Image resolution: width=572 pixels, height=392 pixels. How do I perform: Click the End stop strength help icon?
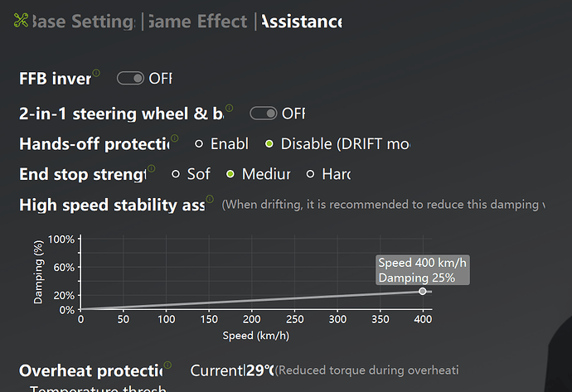point(152,169)
